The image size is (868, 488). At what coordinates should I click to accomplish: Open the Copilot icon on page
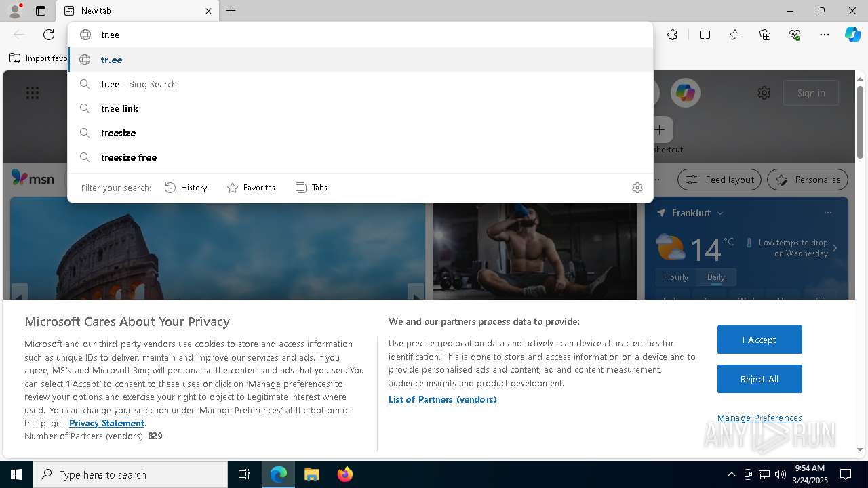[x=686, y=93]
